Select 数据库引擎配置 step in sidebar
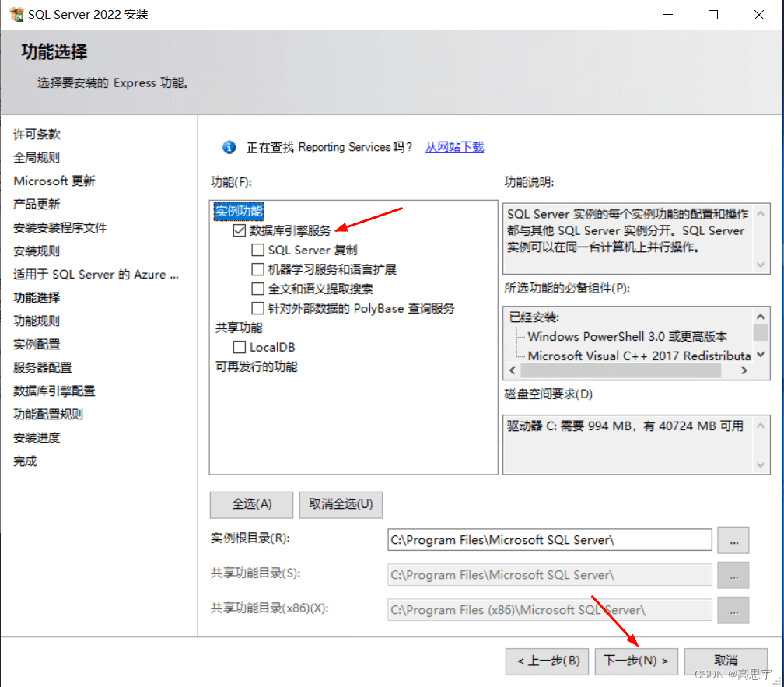This screenshot has height=687, width=784. [x=54, y=391]
